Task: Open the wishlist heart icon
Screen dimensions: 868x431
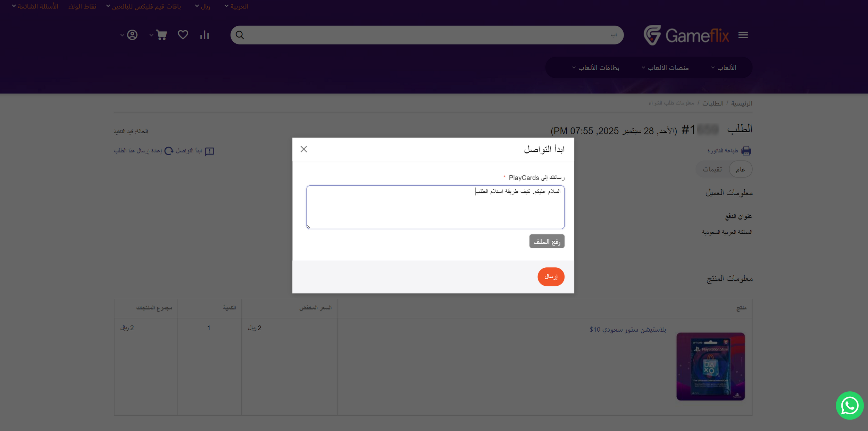Action: tap(183, 35)
